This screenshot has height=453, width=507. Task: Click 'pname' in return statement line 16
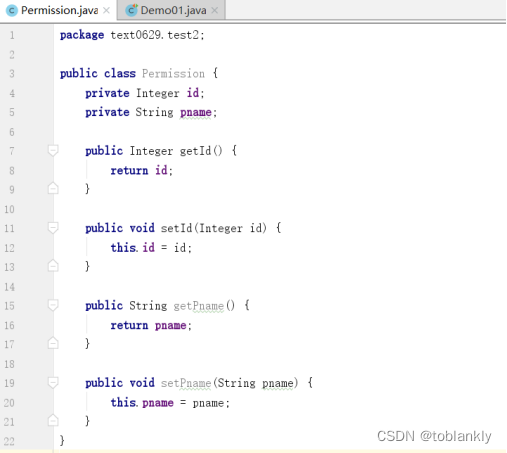170,325
